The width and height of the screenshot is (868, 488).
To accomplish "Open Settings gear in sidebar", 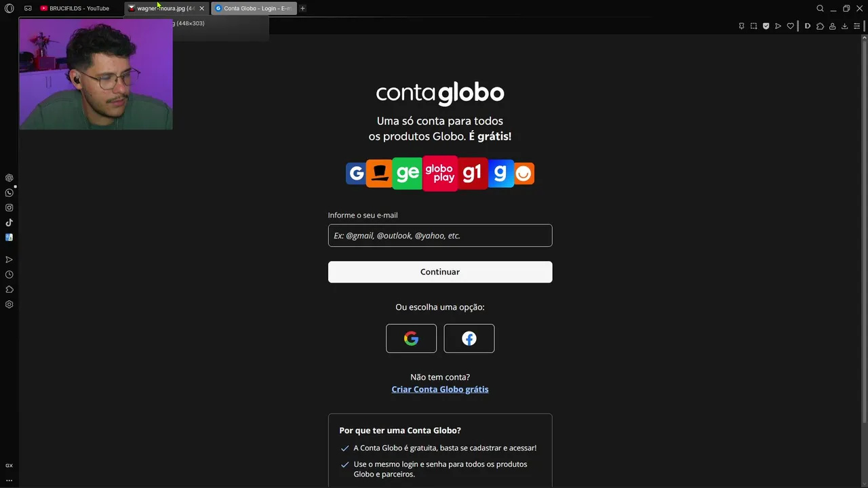I will click(x=9, y=304).
